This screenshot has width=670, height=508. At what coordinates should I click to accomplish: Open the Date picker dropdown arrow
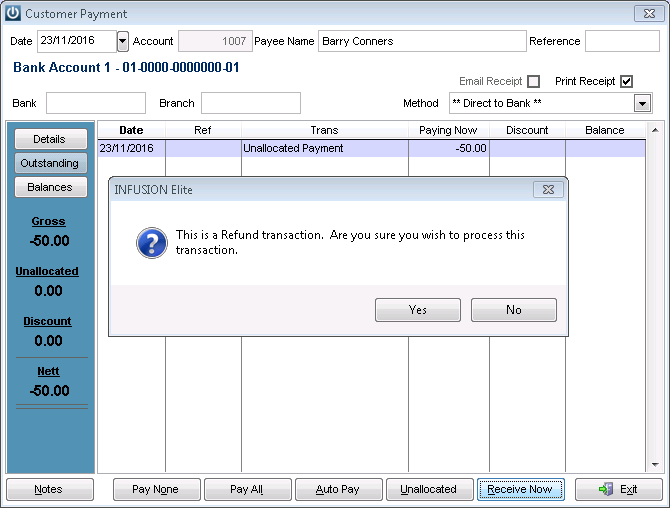[123, 41]
